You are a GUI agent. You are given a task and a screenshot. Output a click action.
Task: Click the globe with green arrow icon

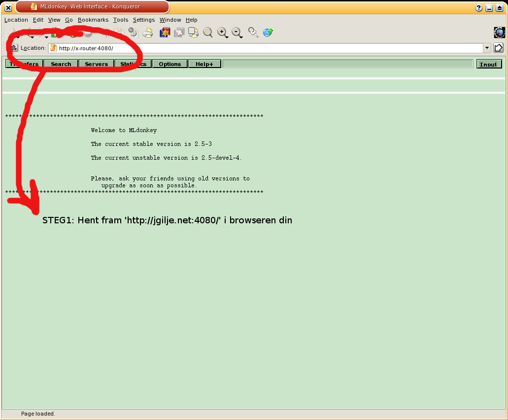click(x=268, y=33)
